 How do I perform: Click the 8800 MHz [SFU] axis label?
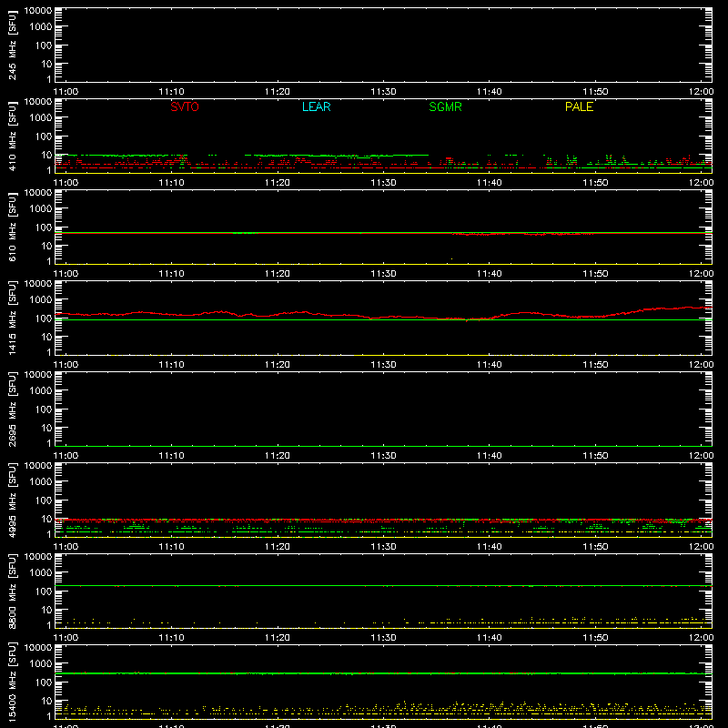point(13,591)
